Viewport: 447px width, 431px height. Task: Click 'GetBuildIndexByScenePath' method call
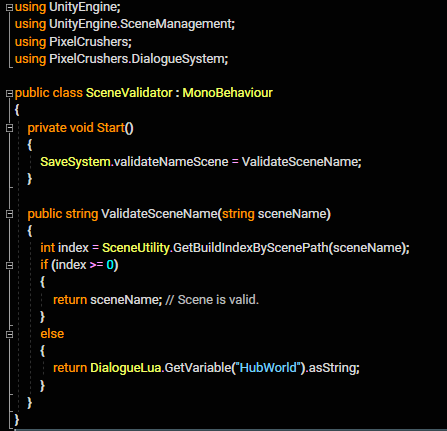click(x=251, y=248)
